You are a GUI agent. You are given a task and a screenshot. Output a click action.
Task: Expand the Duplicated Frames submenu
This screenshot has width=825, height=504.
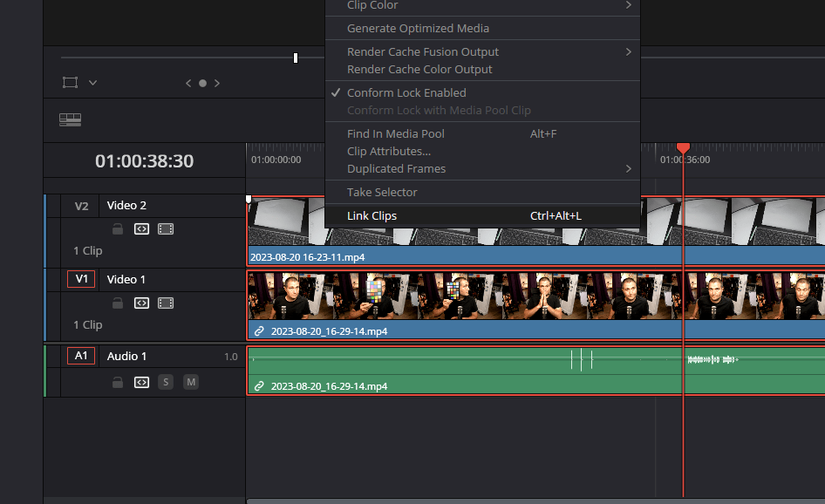(x=482, y=169)
